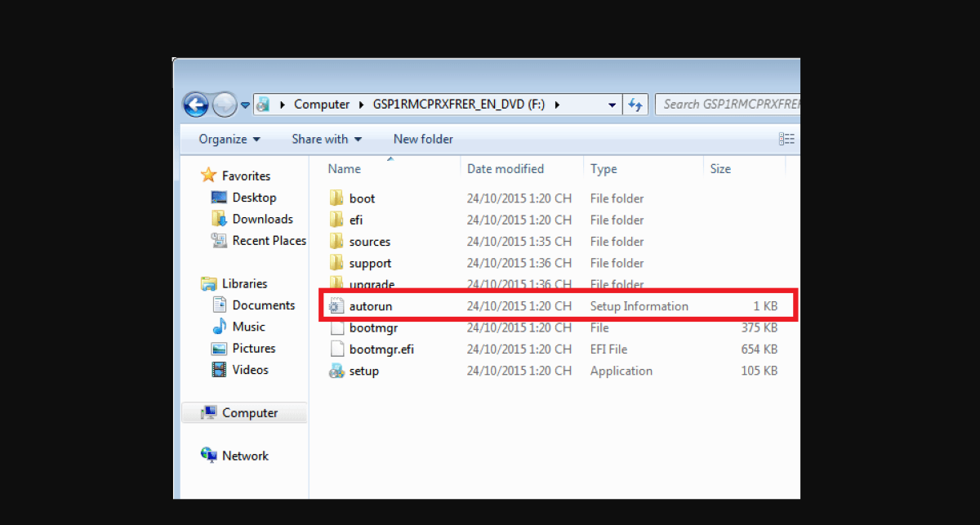
Task: Open the Videos library
Action: pos(250,370)
